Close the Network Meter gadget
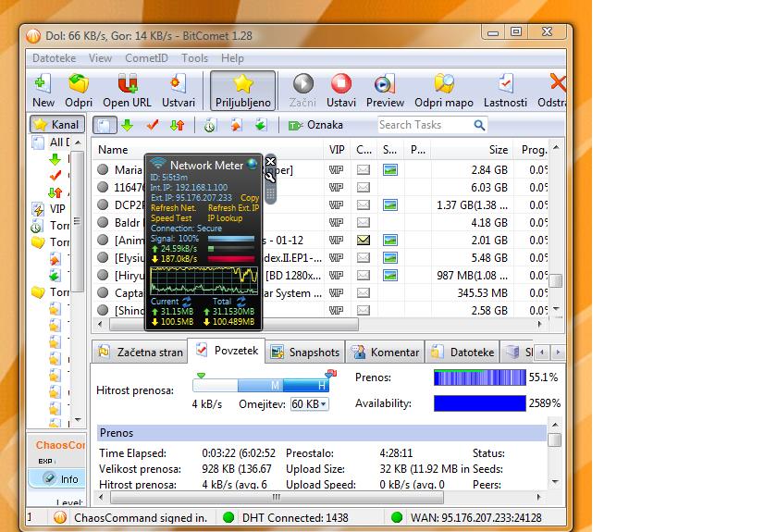 click(270, 162)
